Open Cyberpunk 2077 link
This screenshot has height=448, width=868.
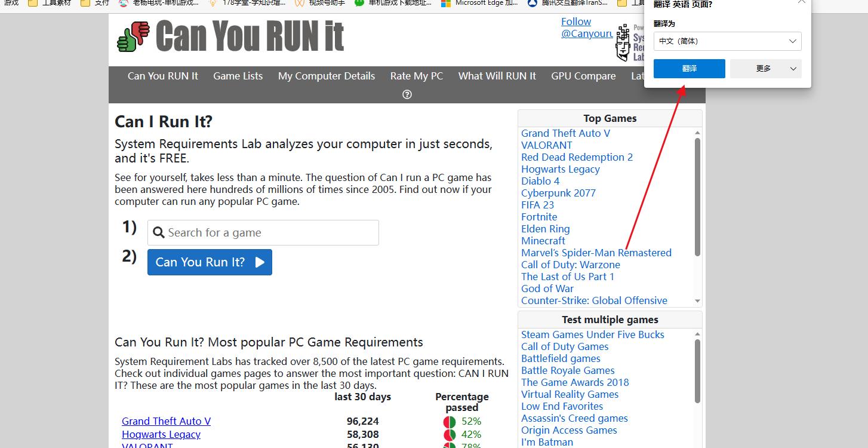tap(558, 193)
